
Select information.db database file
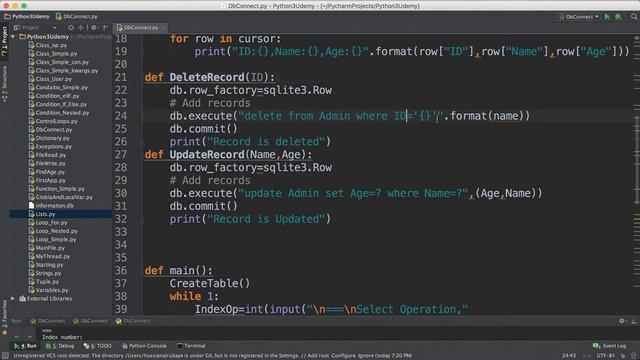pos(51,206)
